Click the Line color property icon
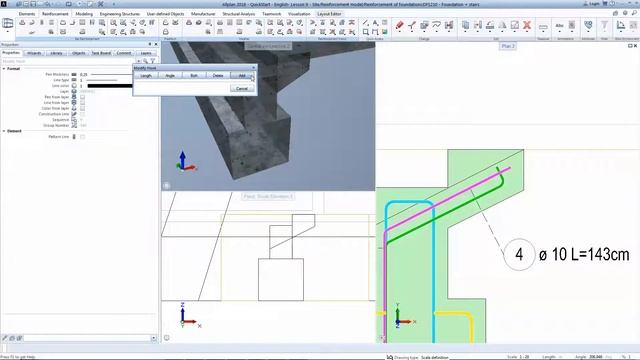 click(74, 86)
